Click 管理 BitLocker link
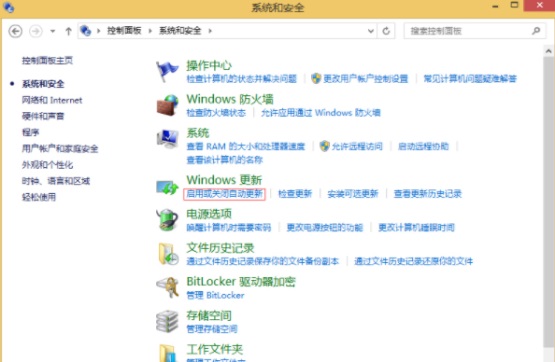This screenshot has width=555, height=362. [x=215, y=295]
